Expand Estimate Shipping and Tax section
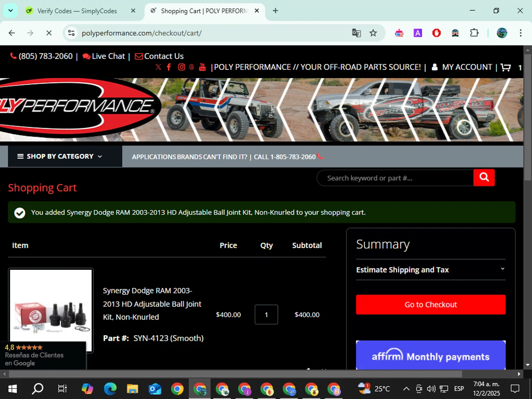The width and height of the screenshot is (532, 399). click(431, 270)
